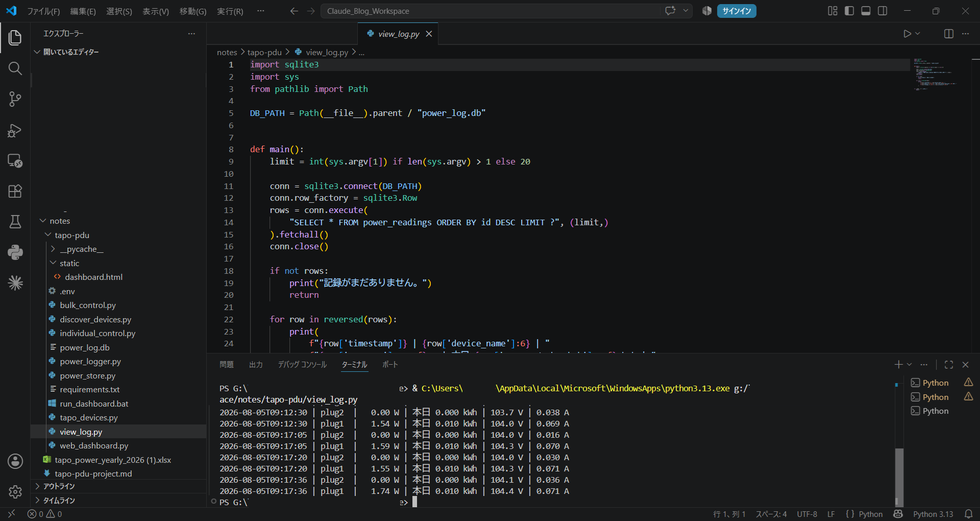Viewport: 980px width, 521px height.
Task: Go back with the left arrow
Action: [294, 11]
